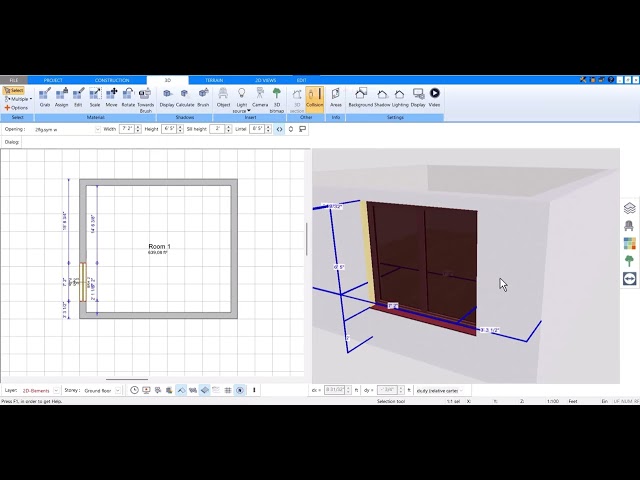Screen dimensions: 640x480
Task: Select the brown window in 3D view
Action: click(422, 266)
